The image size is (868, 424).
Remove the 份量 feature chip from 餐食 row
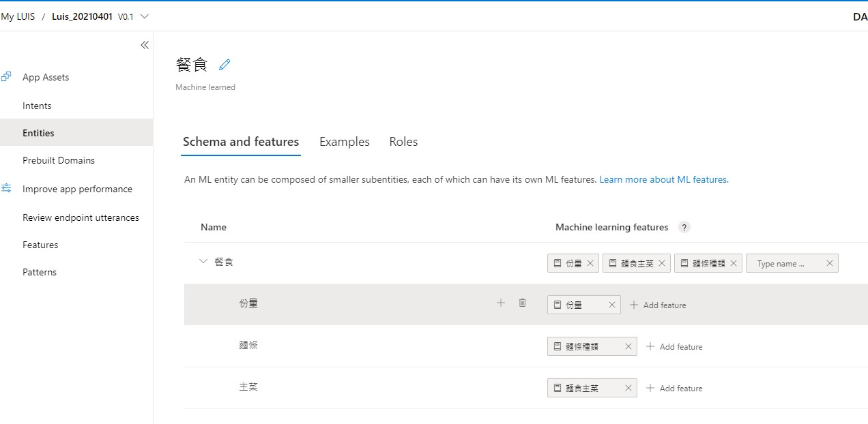pos(590,263)
